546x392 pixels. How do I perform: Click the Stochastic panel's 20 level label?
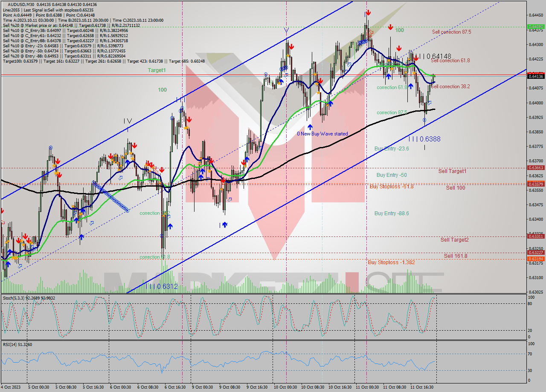pyautogui.click(x=530, y=331)
